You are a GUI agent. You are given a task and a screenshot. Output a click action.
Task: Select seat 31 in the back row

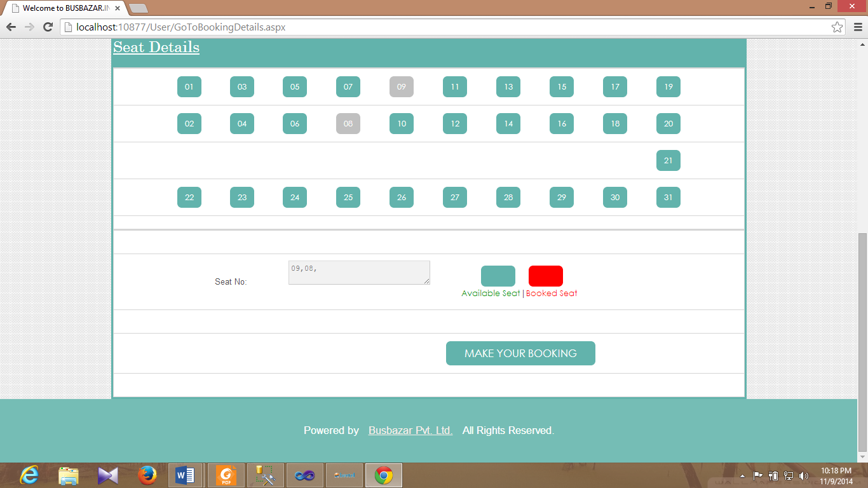pyautogui.click(x=668, y=197)
